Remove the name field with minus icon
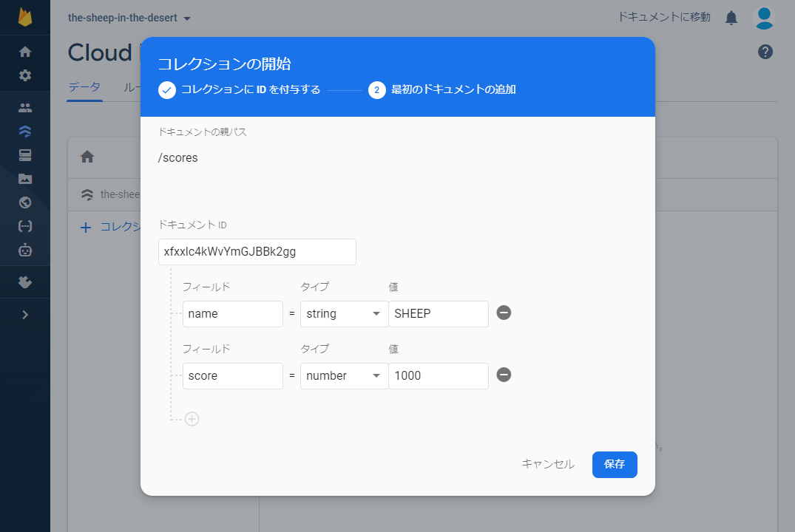The image size is (795, 532). [504, 313]
